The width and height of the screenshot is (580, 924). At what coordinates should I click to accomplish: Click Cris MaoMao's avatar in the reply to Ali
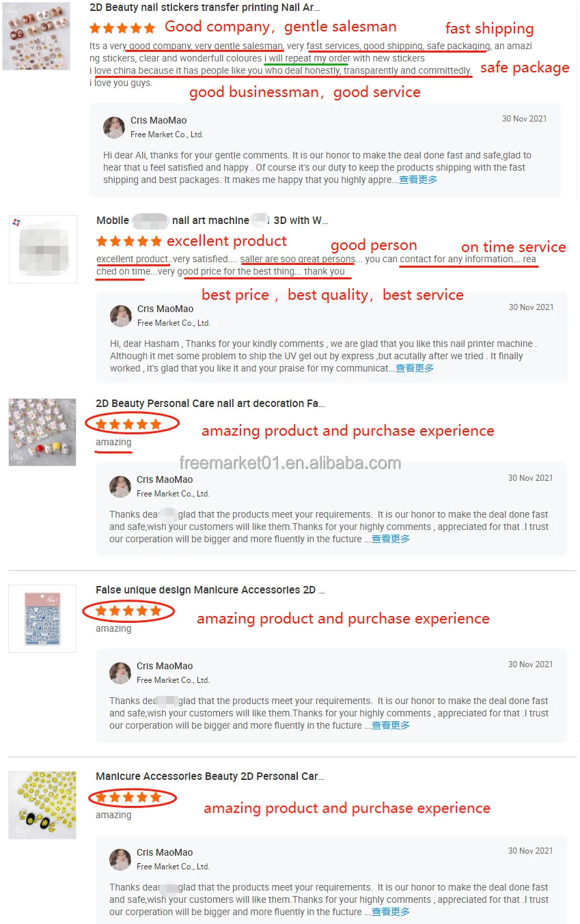tap(114, 127)
